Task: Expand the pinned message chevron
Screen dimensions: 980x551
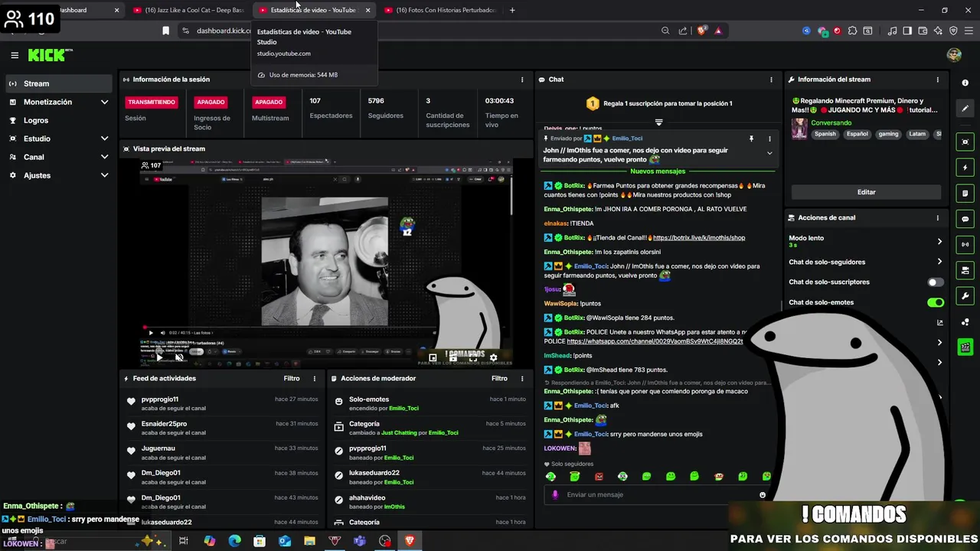Action: [769, 153]
